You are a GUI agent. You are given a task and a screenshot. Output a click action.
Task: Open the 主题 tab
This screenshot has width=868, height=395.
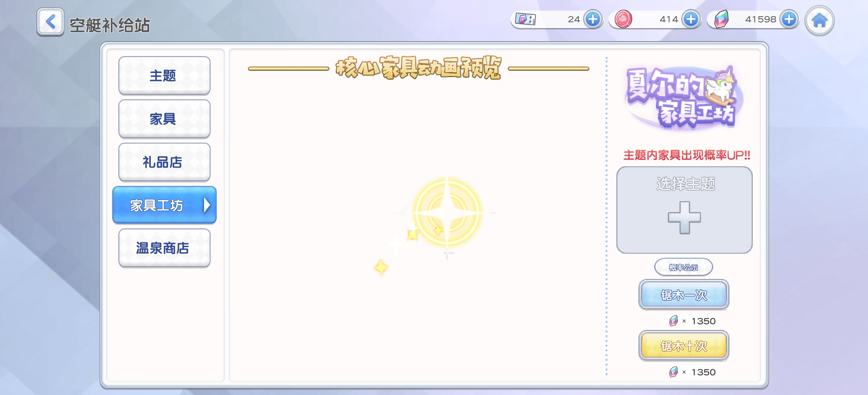(x=165, y=76)
